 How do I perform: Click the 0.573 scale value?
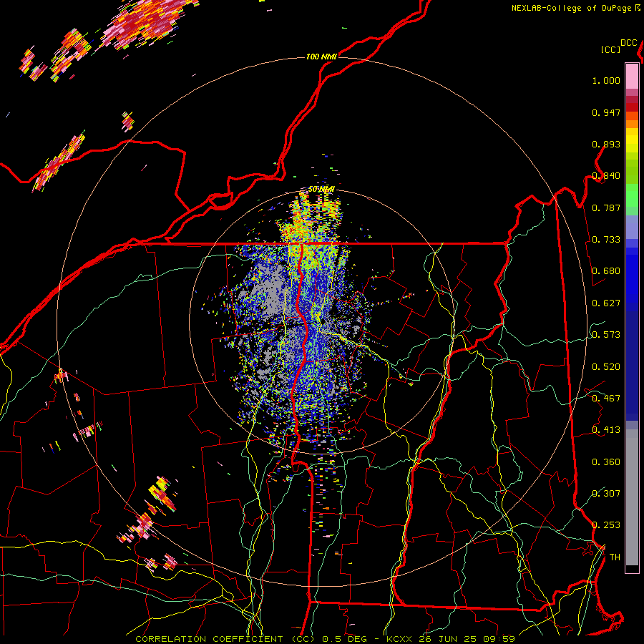606,335
